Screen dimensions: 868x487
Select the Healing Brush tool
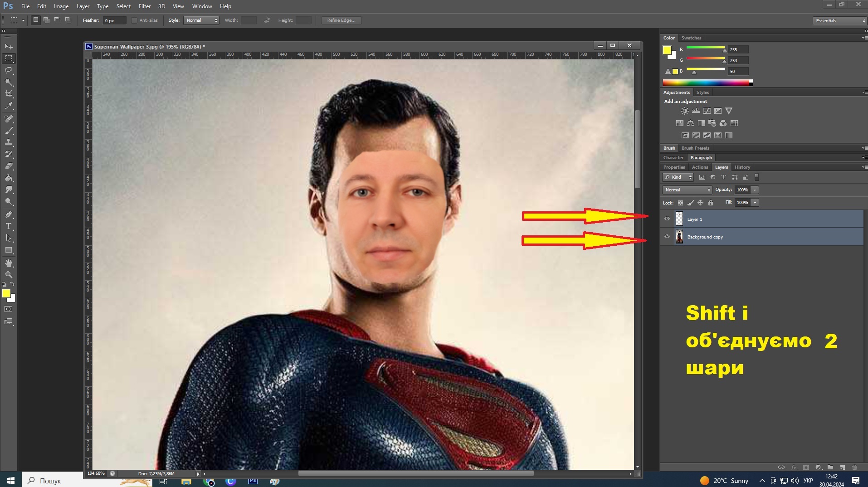click(x=9, y=119)
